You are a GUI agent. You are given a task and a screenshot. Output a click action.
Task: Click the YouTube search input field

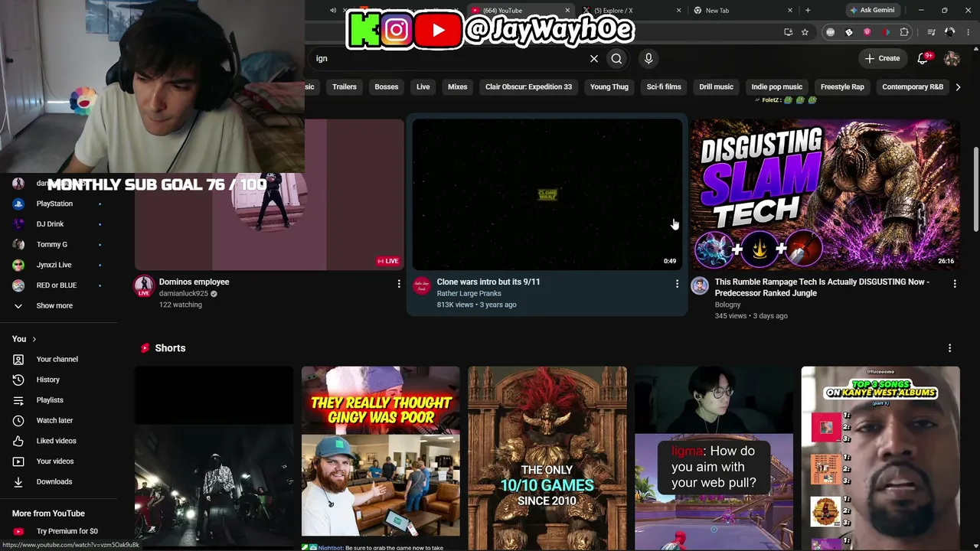(x=448, y=58)
